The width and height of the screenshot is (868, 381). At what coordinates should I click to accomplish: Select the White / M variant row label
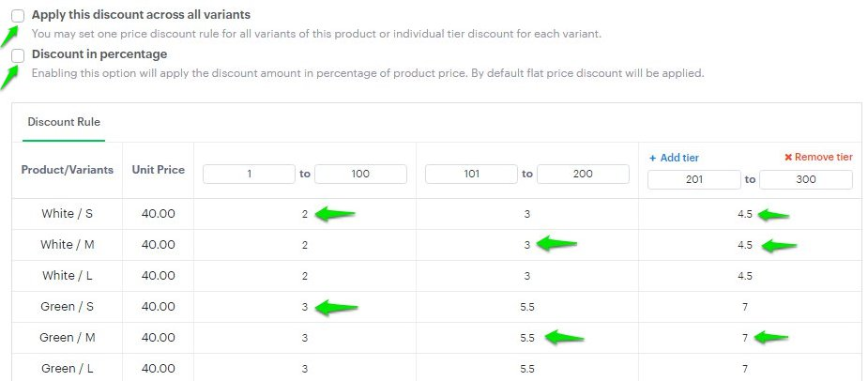[x=67, y=245]
